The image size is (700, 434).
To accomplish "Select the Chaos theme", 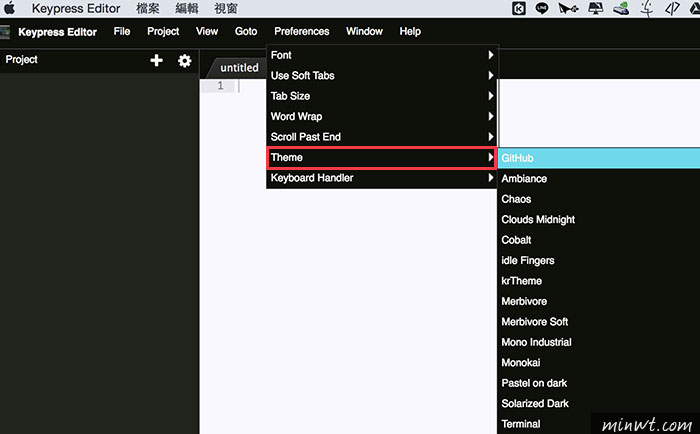I will click(599, 199).
